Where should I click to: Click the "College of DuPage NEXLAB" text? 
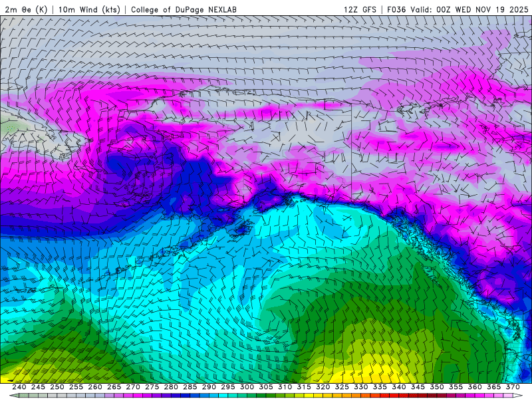tap(184, 9)
